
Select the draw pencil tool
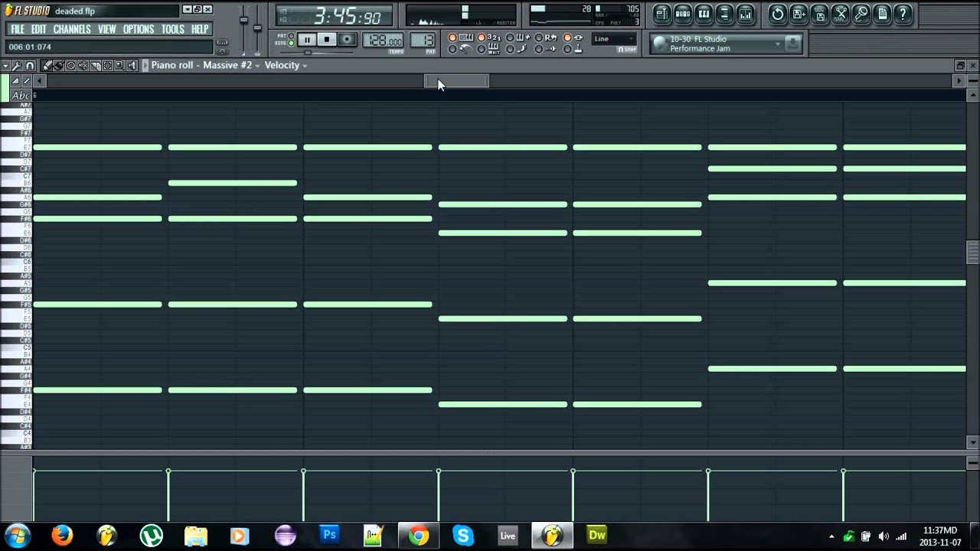(47, 66)
